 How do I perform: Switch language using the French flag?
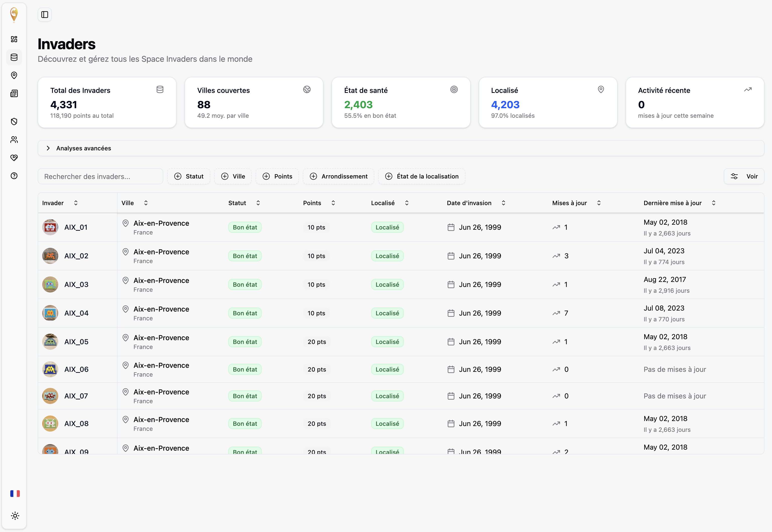pyautogui.click(x=15, y=493)
